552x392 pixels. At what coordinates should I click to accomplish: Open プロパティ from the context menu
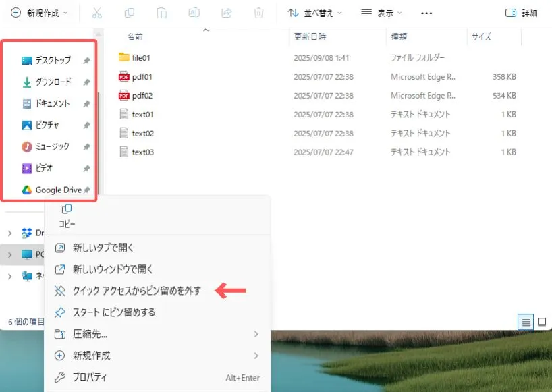90,377
